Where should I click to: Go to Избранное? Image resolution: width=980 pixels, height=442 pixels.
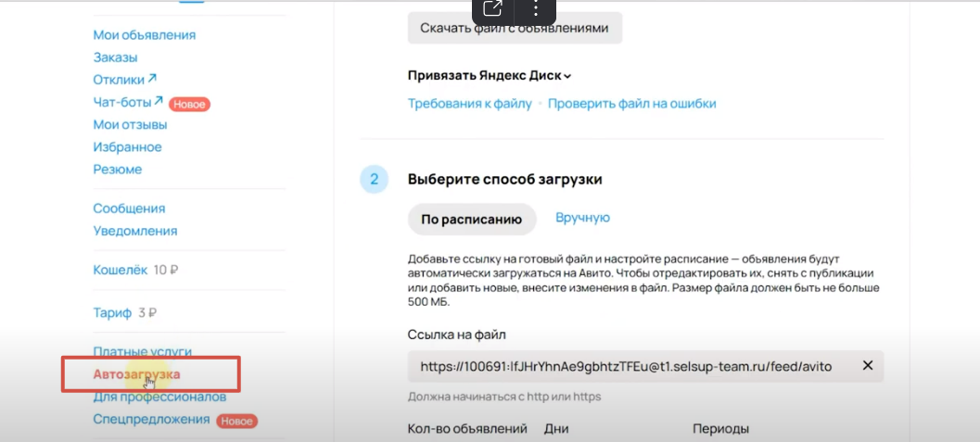click(128, 147)
